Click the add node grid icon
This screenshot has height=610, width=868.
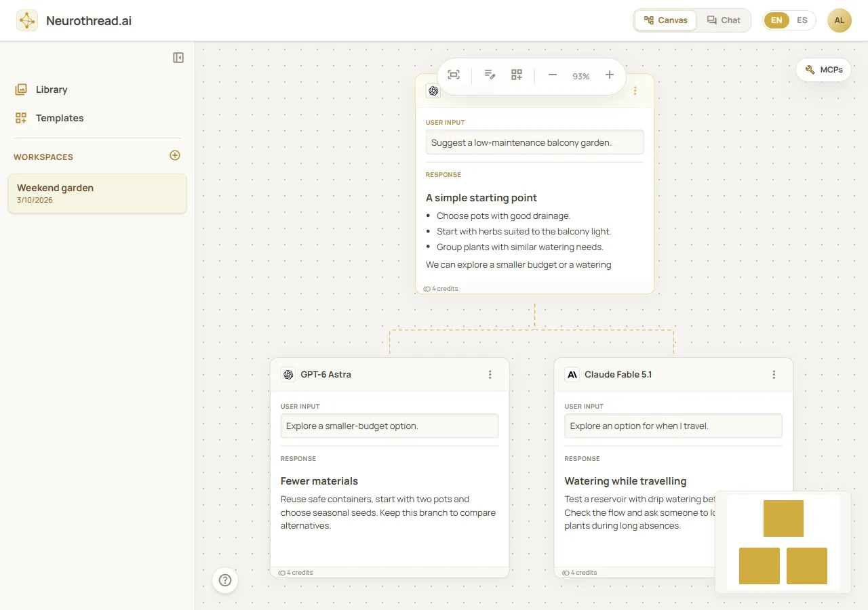(x=517, y=75)
